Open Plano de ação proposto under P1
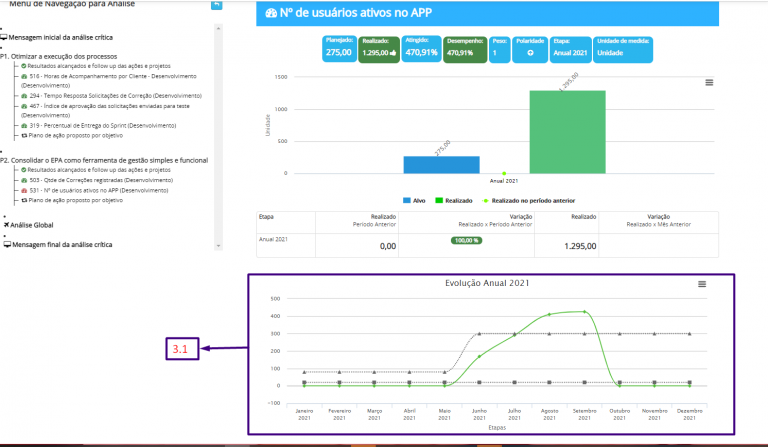Image resolution: width=768 pixels, height=447 pixels. coord(75,136)
